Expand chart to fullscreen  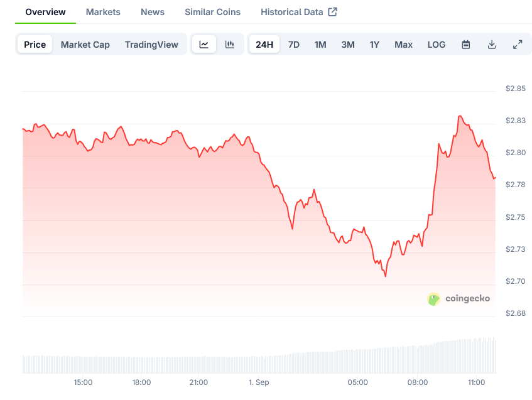[518, 45]
